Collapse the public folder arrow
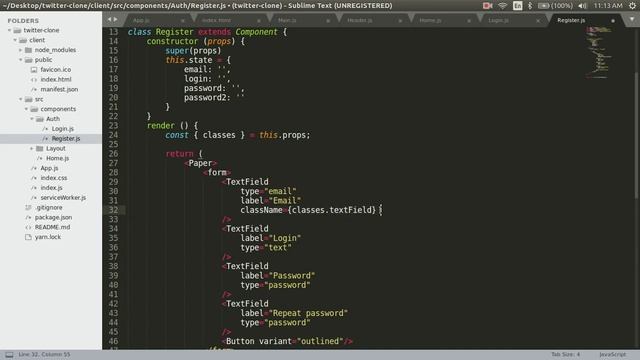The height and width of the screenshot is (360, 640). point(20,60)
